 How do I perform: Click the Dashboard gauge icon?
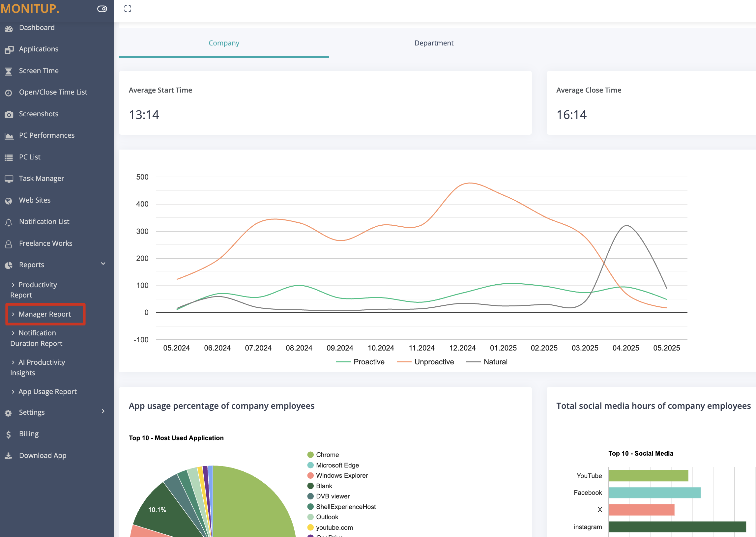coord(9,28)
